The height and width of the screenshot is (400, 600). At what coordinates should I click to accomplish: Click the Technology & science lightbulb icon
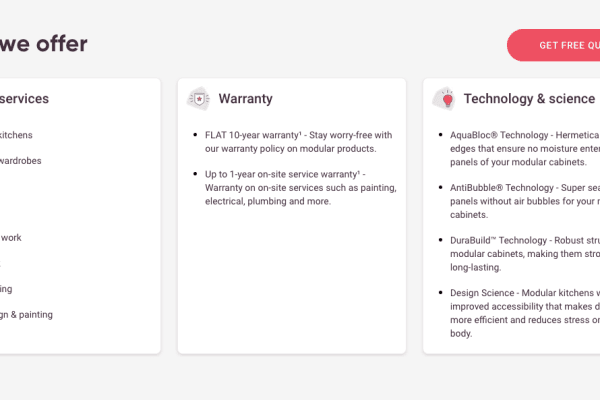(444, 98)
